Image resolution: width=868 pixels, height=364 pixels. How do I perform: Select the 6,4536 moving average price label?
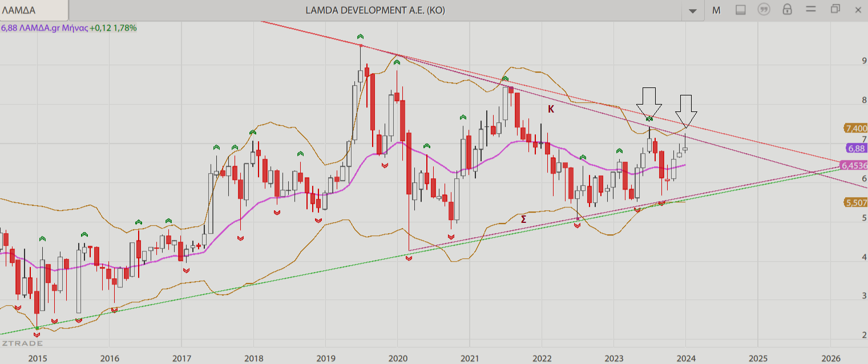pyautogui.click(x=854, y=166)
